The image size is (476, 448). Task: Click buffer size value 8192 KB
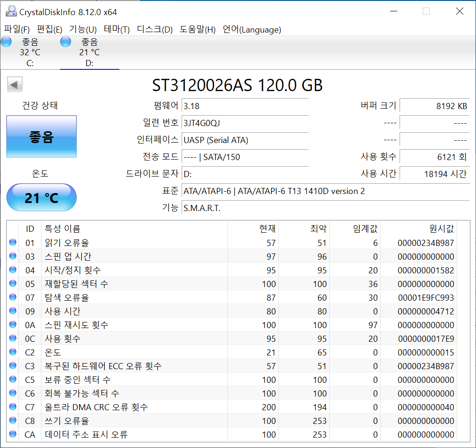[x=434, y=106]
